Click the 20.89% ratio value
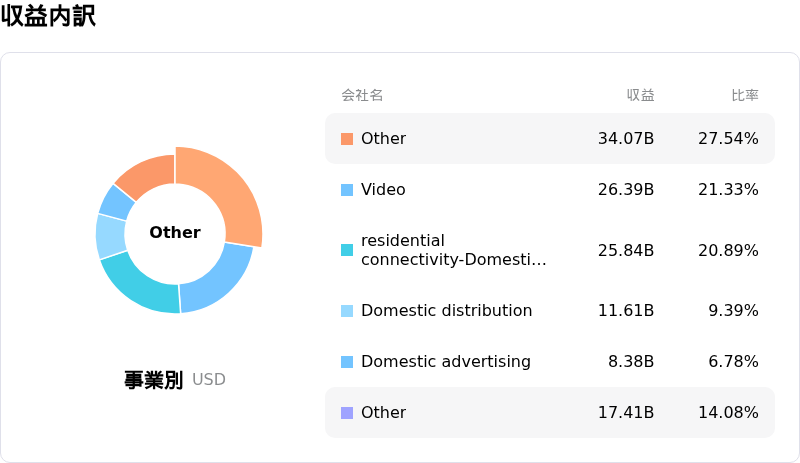Image resolution: width=800 pixels, height=463 pixels. tap(729, 250)
